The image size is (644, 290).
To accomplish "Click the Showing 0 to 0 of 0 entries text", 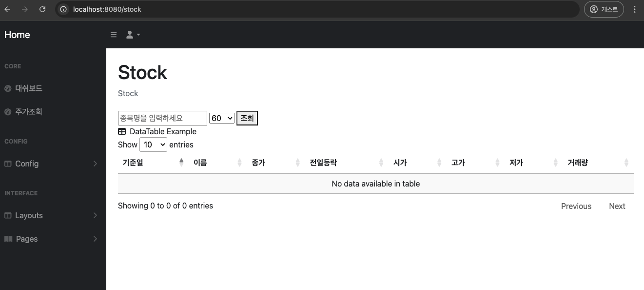I will point(165,206).
